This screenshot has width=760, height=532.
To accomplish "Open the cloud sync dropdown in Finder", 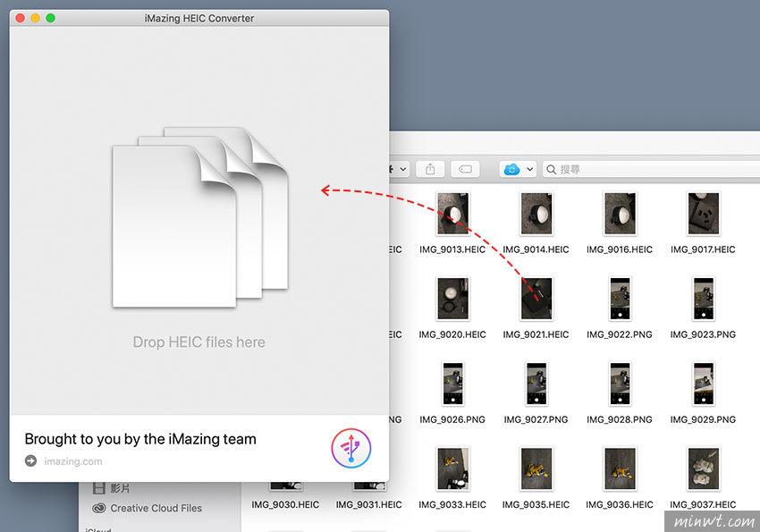I will (518, 169).
